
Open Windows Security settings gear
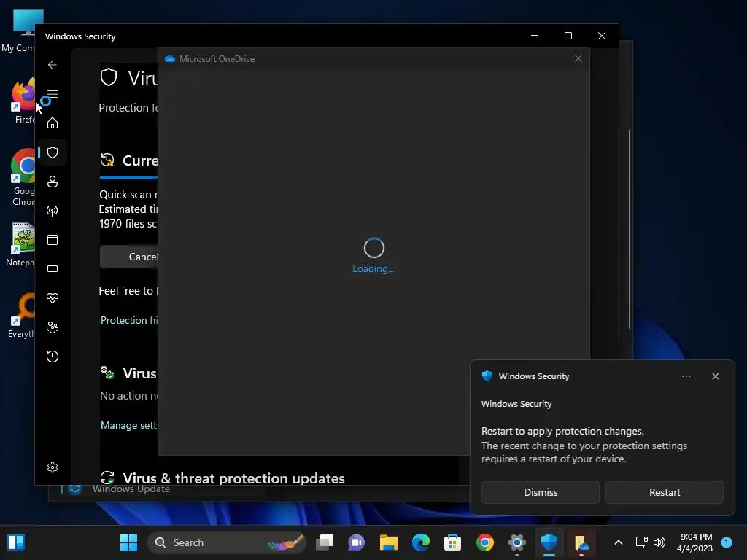click(53, 467)
